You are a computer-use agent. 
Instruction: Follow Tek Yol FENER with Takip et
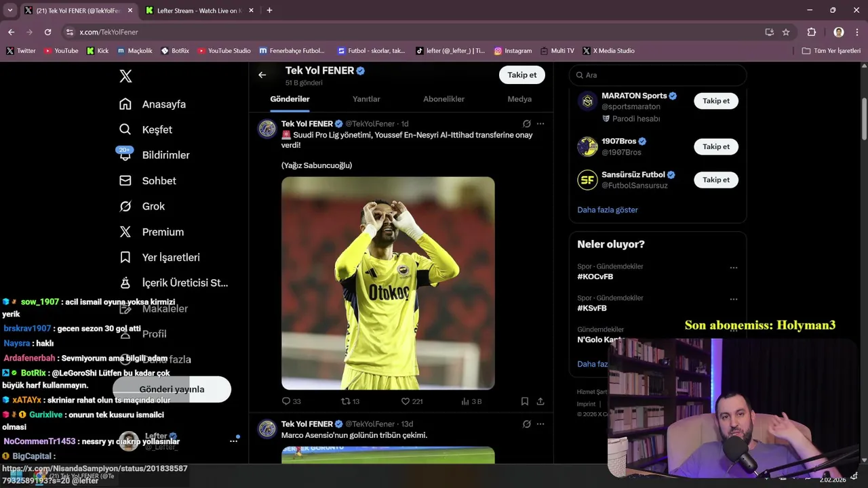[522, 75]
